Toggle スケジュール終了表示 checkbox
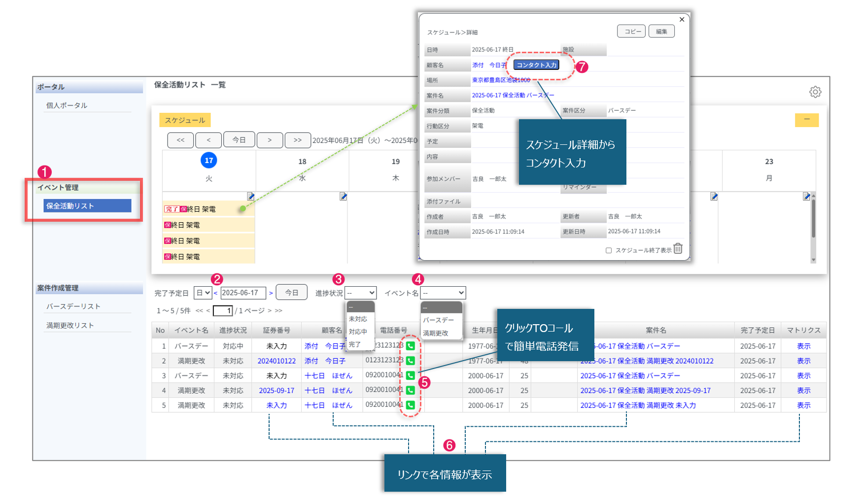This screenshot has width=861, height=504. (609, 250)
